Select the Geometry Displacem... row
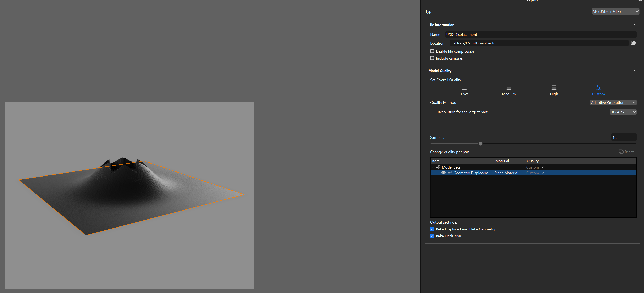The height and width of the screenshot is (293, 644). click(x=533, y=173)
